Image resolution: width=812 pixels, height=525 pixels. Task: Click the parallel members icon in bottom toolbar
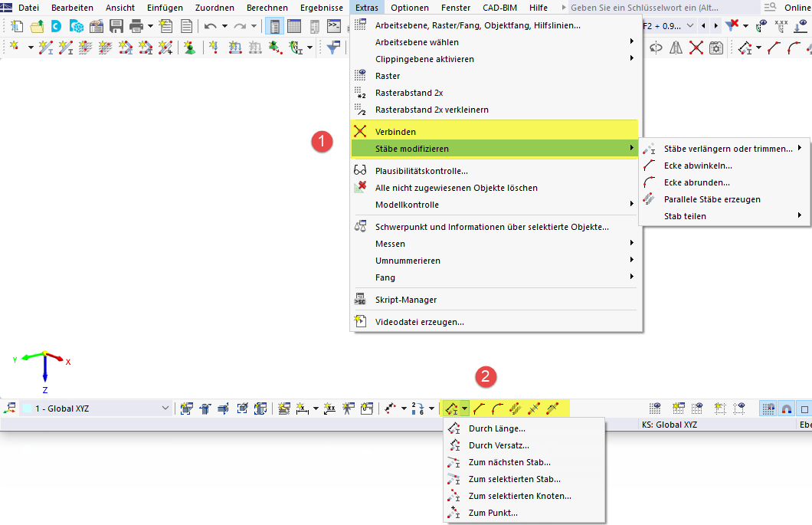[516, 409]
